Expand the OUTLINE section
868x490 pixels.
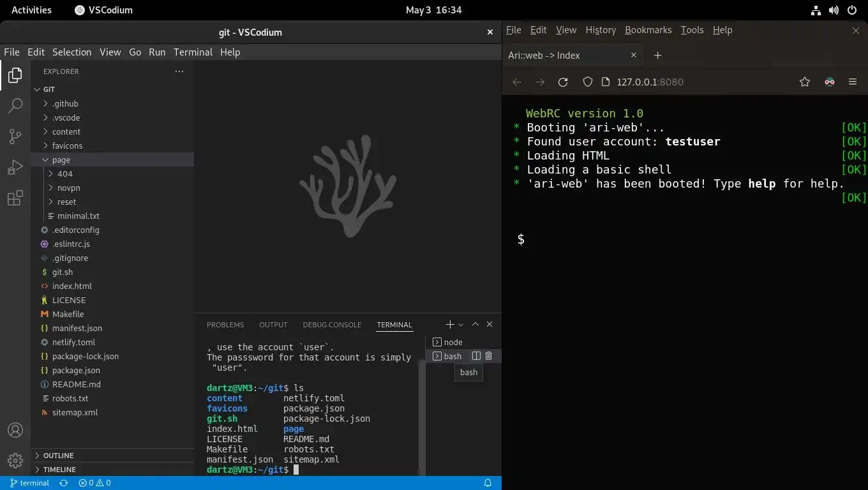(112, 456)
